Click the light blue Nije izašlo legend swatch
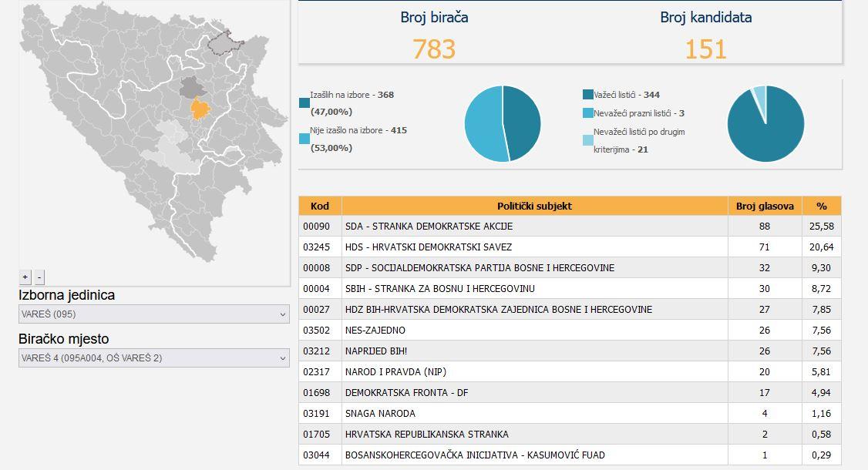This screenshot has width=868, height=470. (x=304, y=139)
